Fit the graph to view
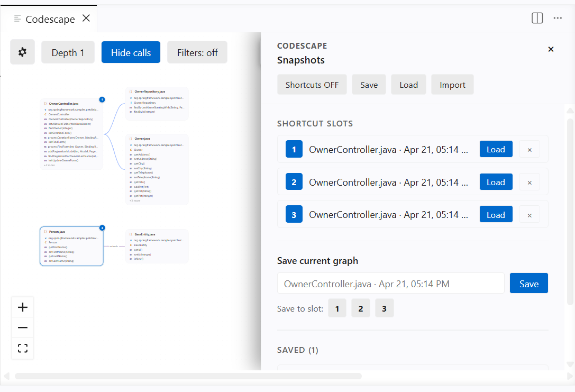The width and height of the screenshot is (575, 392). click(x=23, y=348)
